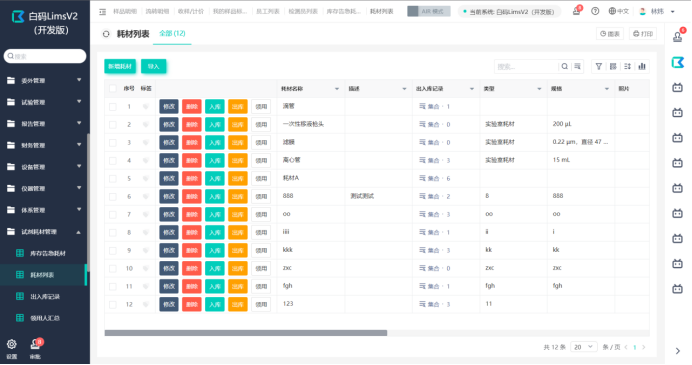Image resolution: width=692 pixels, height=365 pixels.
Task: Click the 白码 logo icon in the right panel
Action: [x=677, y=63]
